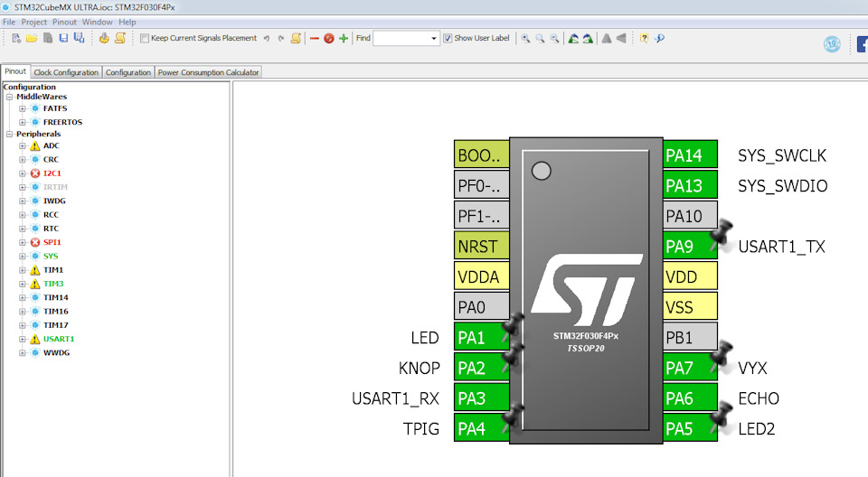
Task: Click the Load Project folder icon
Action: tap(32, 38)
